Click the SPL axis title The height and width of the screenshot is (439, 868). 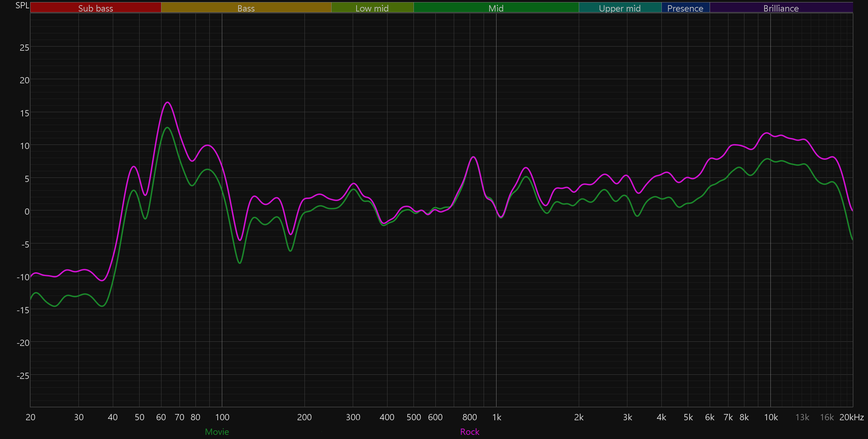pyautogui.click(x=22, y=5)
